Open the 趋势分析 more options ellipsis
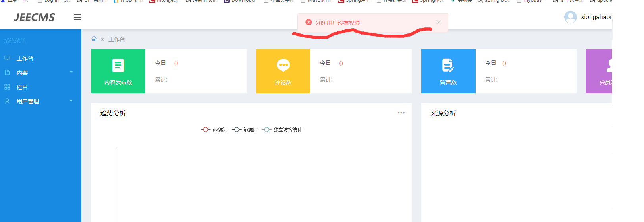Image resolution: width=644 pixels, height=222 pixels. coord(401,113)
